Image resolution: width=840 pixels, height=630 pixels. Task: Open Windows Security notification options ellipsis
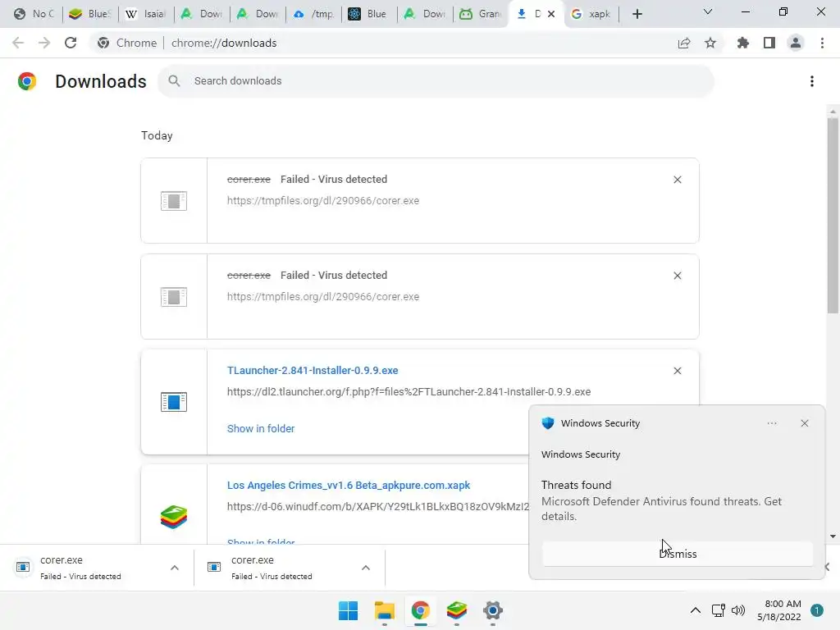[x=771, y=423]
